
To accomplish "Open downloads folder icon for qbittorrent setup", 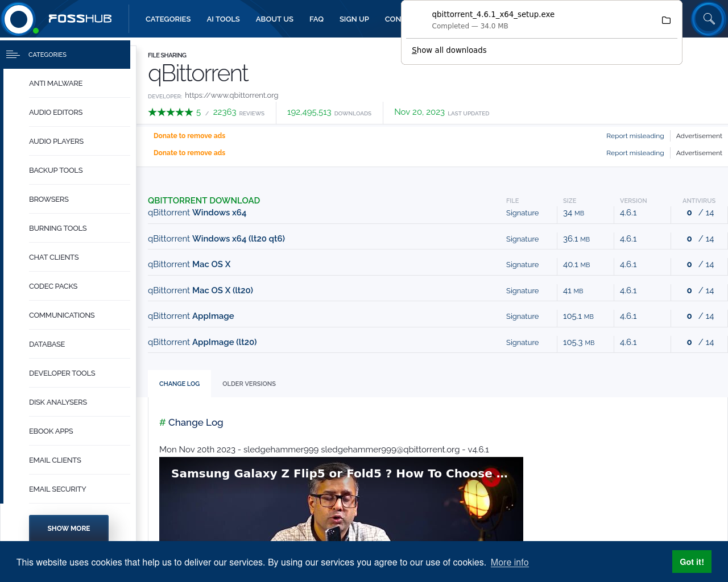I will click(x=666, y=20).
